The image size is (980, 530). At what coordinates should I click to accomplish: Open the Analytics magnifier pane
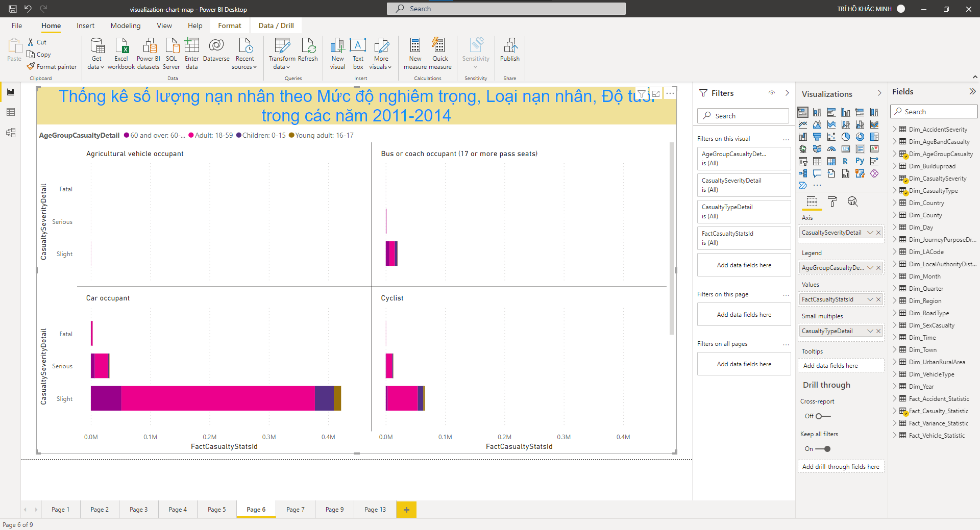click(x=852, y=201)
